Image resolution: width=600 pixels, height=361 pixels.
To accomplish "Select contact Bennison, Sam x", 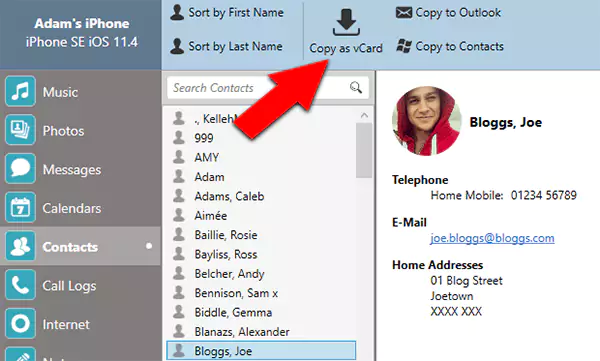I will (x=236, y=293).
